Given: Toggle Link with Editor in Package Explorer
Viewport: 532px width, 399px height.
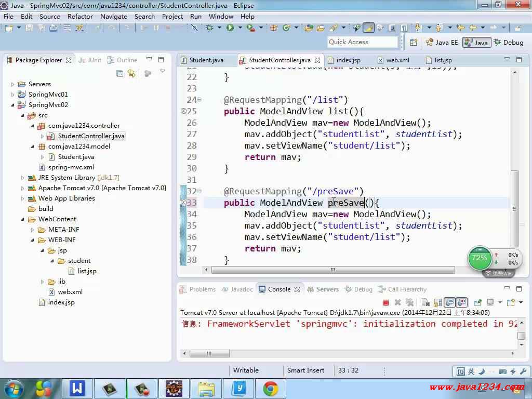Looking at the screenshot, I should (131, 73).
